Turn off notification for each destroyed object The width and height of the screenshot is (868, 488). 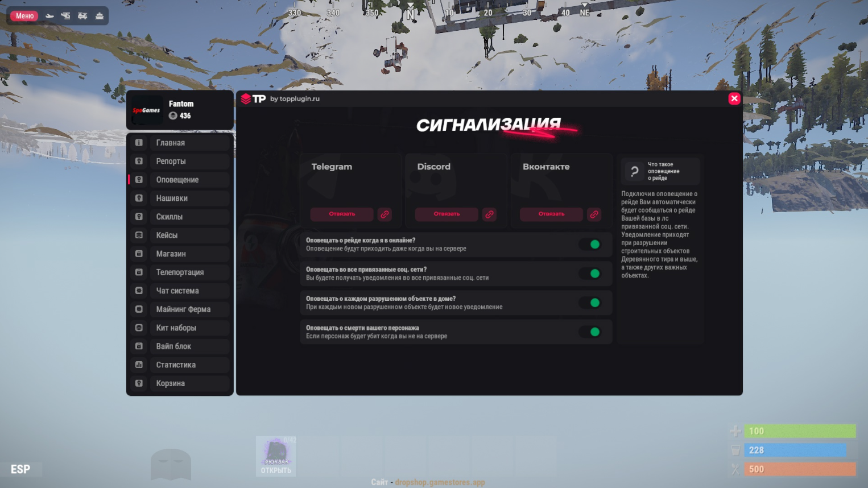pyautogui.click(x=591, y=303)
